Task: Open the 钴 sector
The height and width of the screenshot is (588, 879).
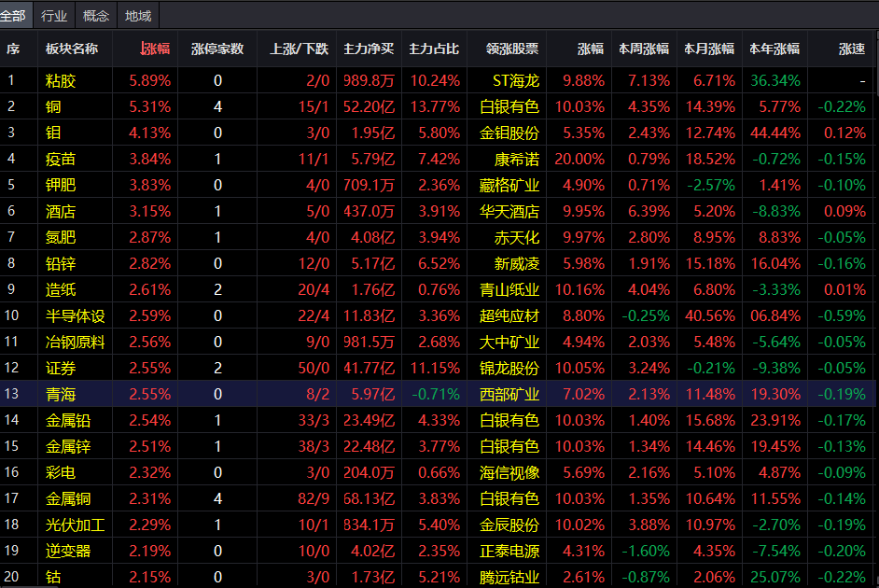Action: tap(53, 578)
